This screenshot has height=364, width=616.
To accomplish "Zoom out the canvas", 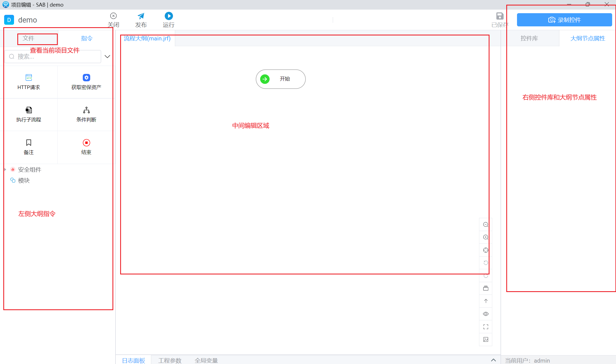I will 486,224.
